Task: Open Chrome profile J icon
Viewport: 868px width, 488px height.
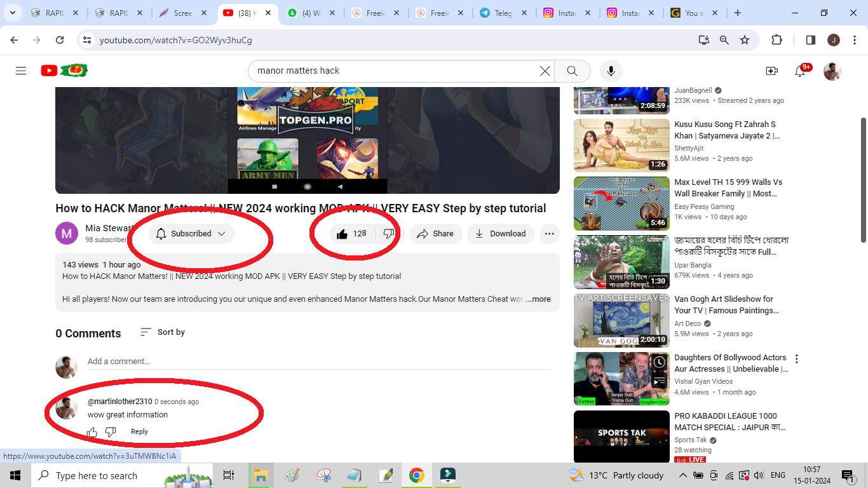Action: coord(834,40)
